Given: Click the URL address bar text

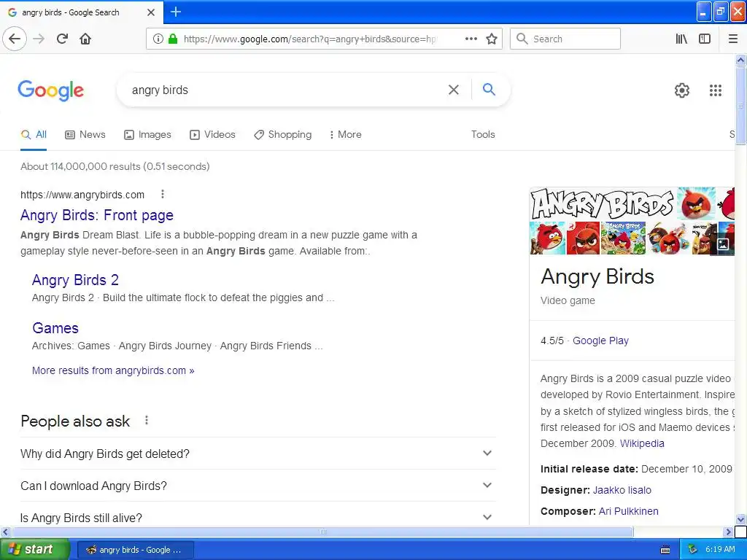Looking at the screenshot, I should point(309,39).
